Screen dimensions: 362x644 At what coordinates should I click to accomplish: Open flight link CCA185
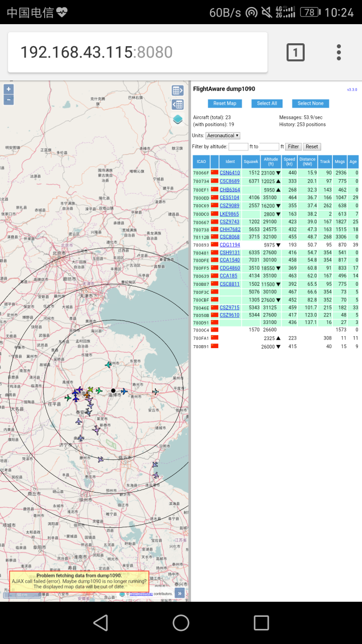point(228,276)
